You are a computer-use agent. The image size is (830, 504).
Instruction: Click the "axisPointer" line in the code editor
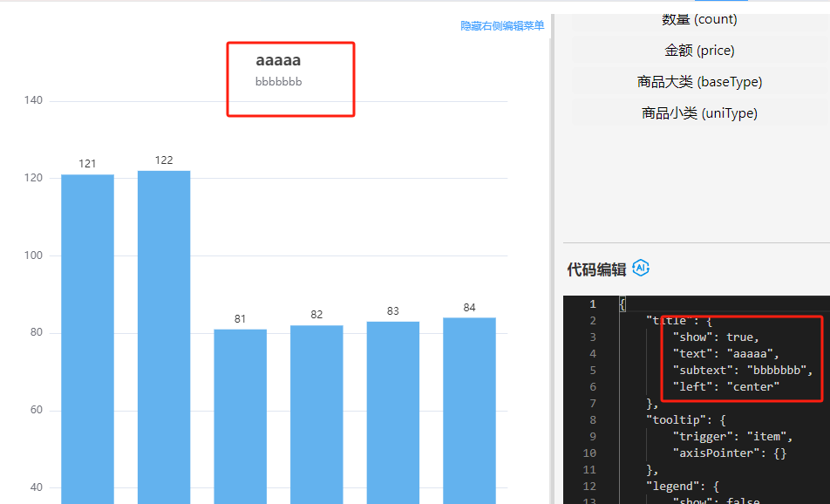click(724, 453)
